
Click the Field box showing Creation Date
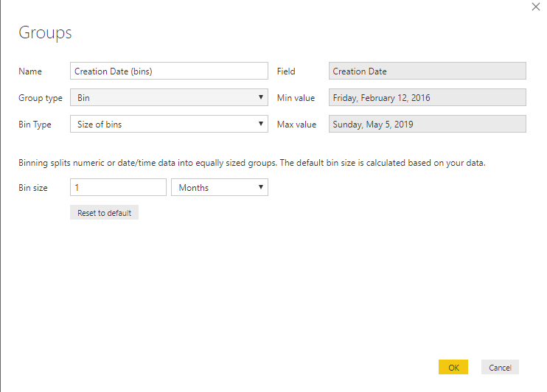(x=428, y=71)
